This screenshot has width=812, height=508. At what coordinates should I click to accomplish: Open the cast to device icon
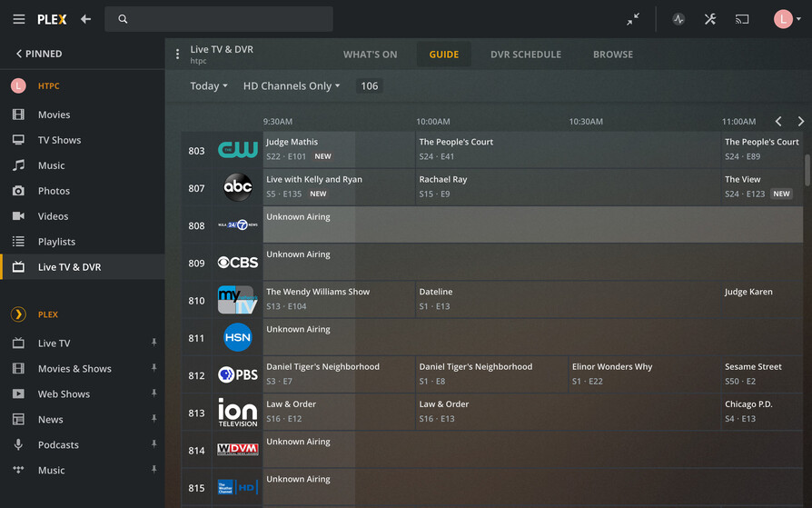742,19
